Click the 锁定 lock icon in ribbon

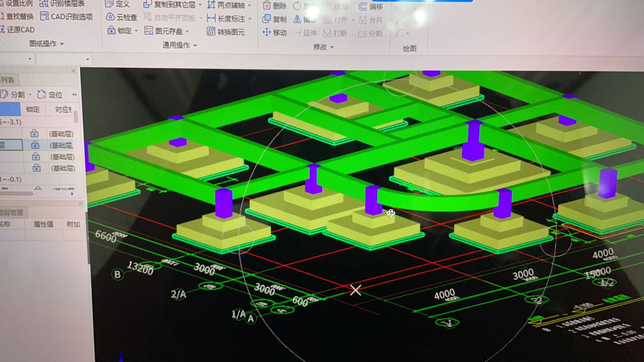(x=111, y=31)
